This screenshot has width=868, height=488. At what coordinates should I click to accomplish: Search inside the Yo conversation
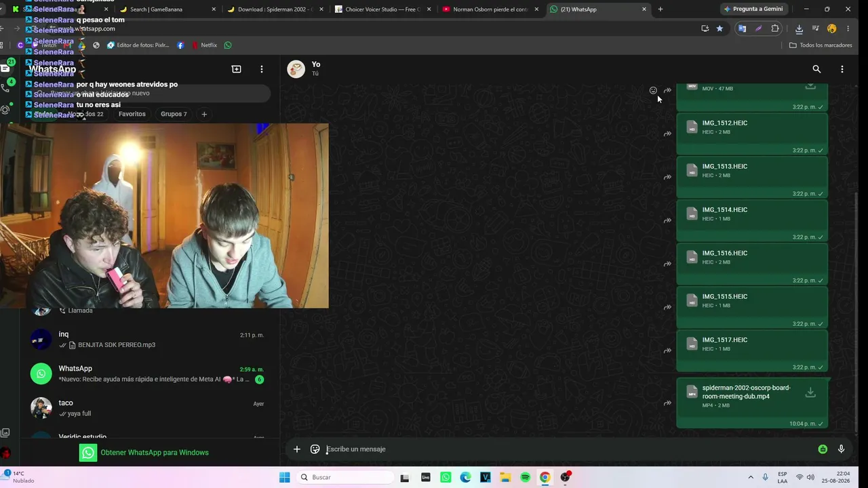point(816,69)
